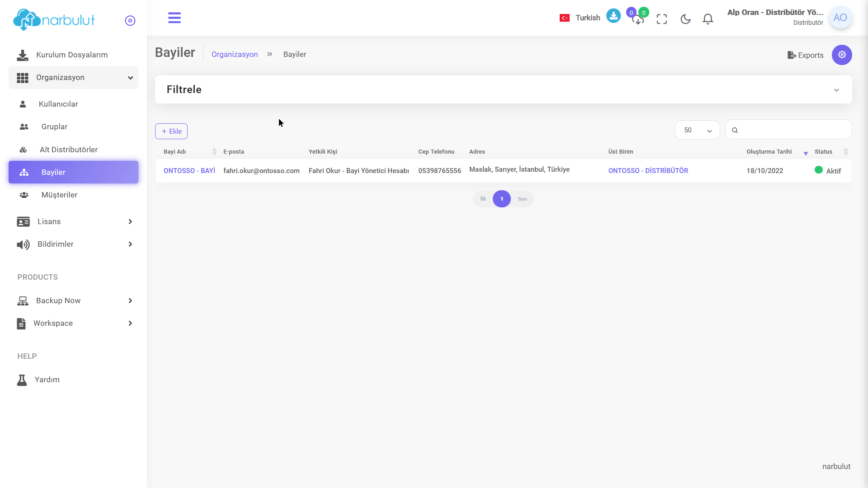Open the purple settings gear button
Image resolution: width=868 pixels, height=488 pixels.
click(842, 55)
